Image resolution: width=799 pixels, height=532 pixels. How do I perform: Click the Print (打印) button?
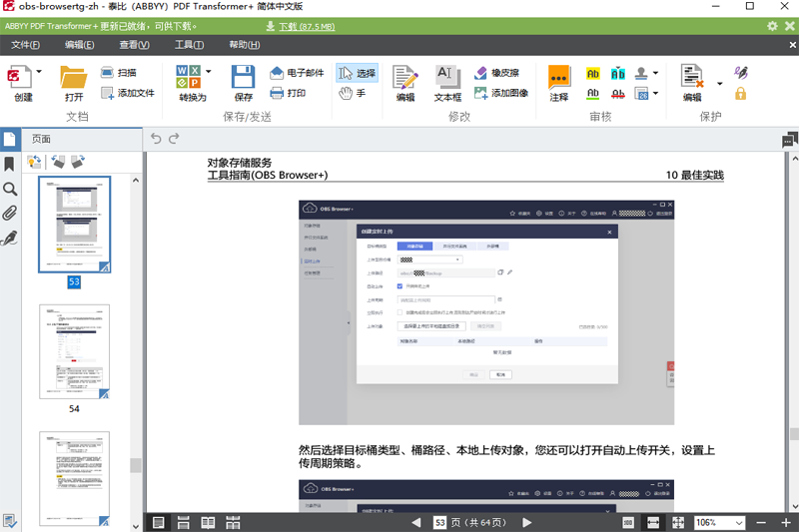(x=288, y=93)
